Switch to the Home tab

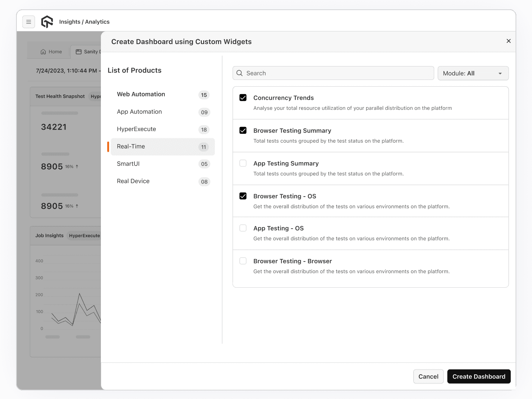click(x=51, y=52)
